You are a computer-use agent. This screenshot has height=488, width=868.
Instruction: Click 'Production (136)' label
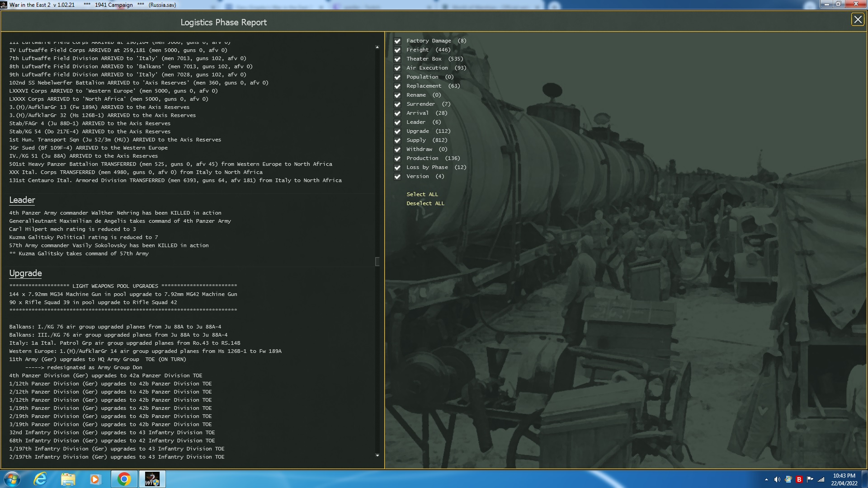(x=433, y=158)
